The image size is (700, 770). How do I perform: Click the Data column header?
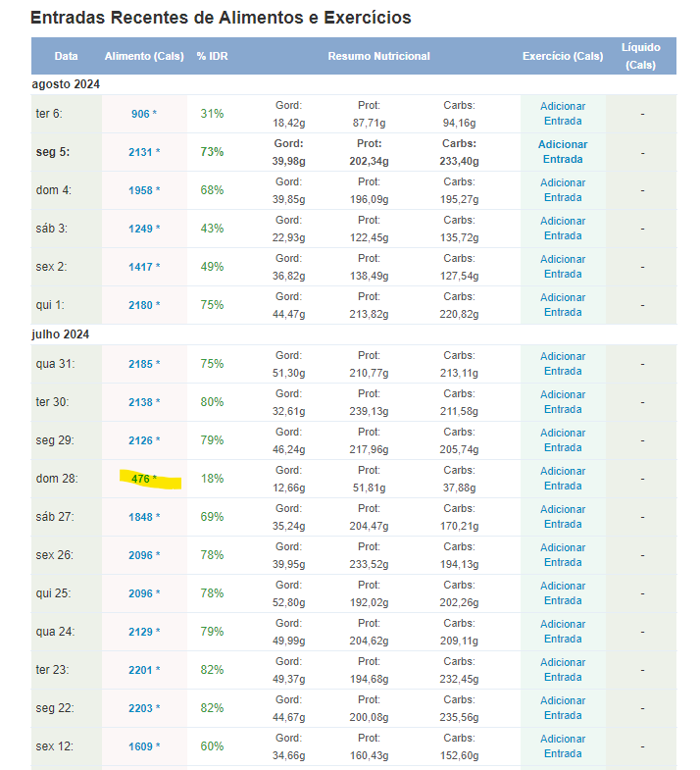tap(67, 57)
